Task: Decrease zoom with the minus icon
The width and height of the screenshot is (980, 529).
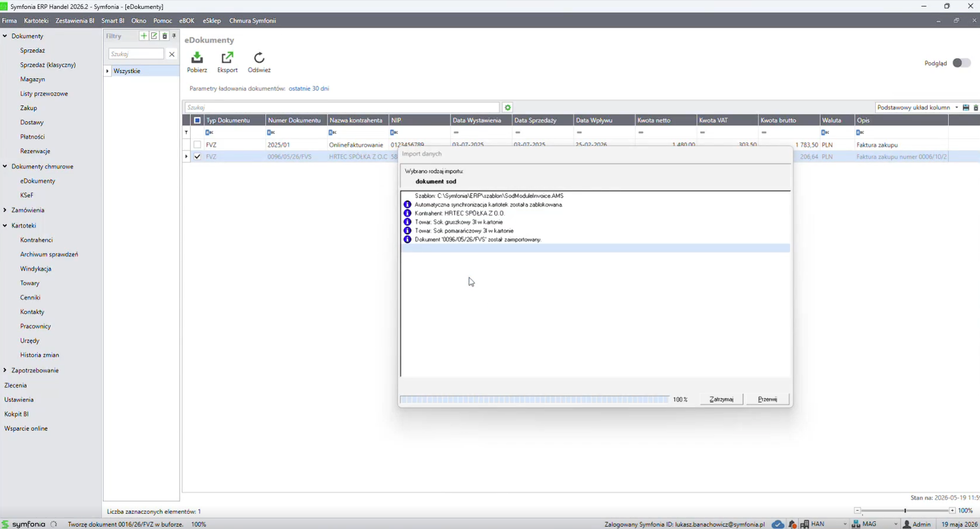Action: [x=858, y=511]
